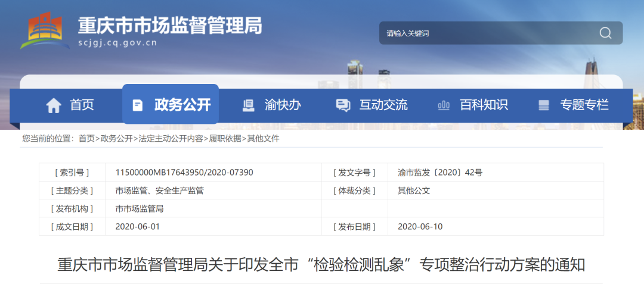Click the home icon beside 首页
The image size is (644, 284).
[54, 105]
